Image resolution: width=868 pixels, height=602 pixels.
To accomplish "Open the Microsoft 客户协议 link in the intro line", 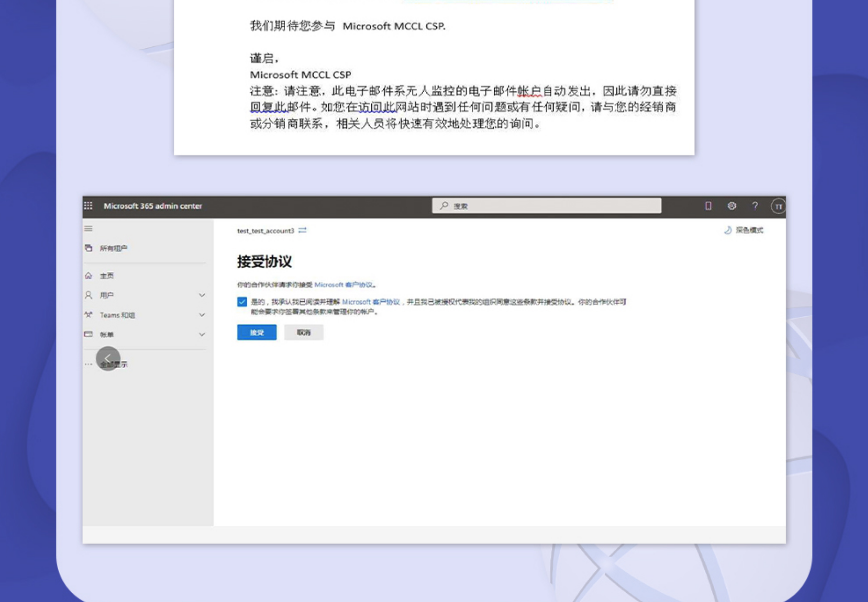I will click(x=343, y=285).
